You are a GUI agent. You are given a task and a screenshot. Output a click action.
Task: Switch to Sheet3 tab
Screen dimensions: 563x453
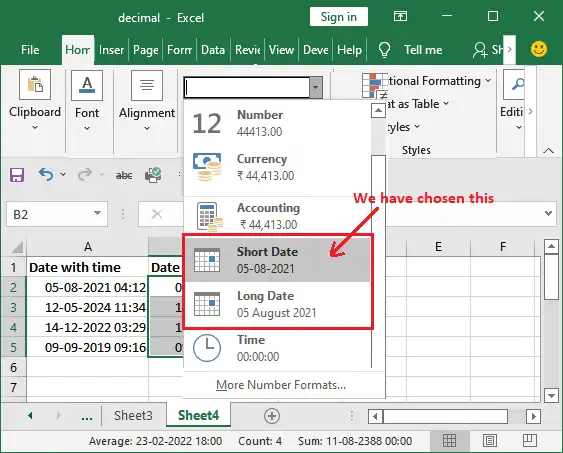pyautogui.click(x=133, y=415)
